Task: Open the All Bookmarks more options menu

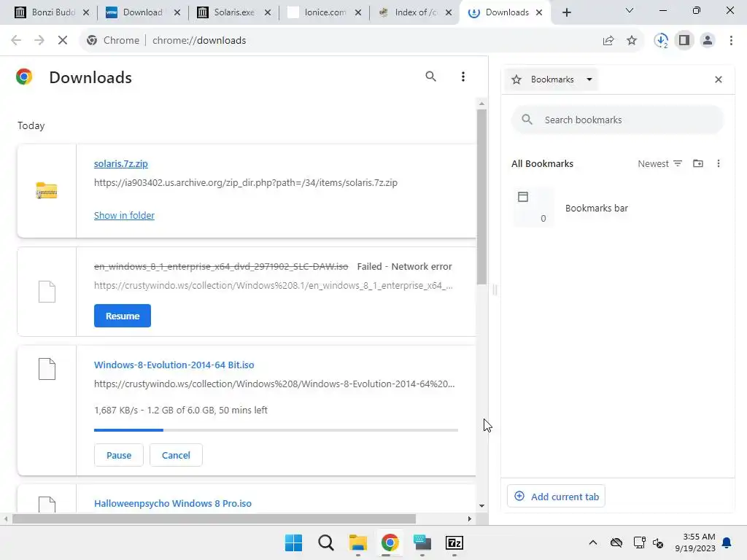Action: [x=719, y=163]
